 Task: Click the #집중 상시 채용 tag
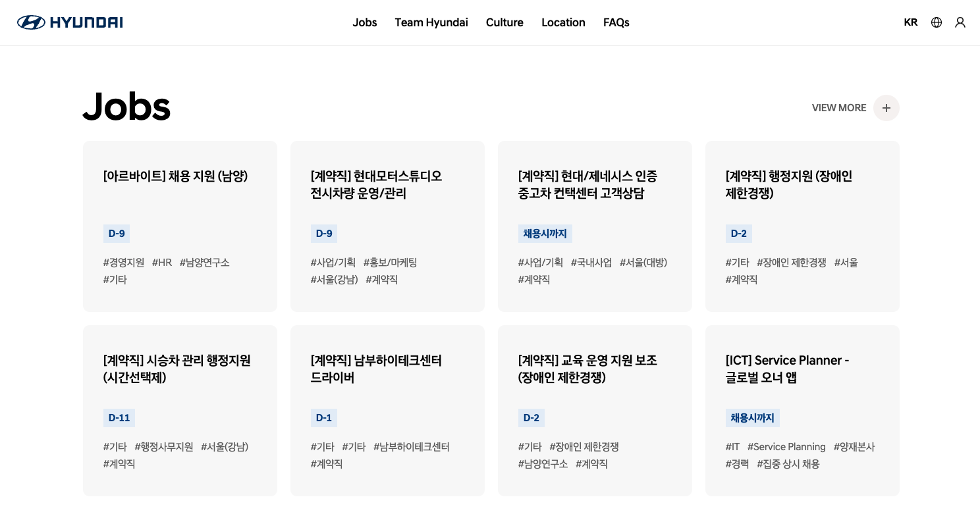click(788, 464)
